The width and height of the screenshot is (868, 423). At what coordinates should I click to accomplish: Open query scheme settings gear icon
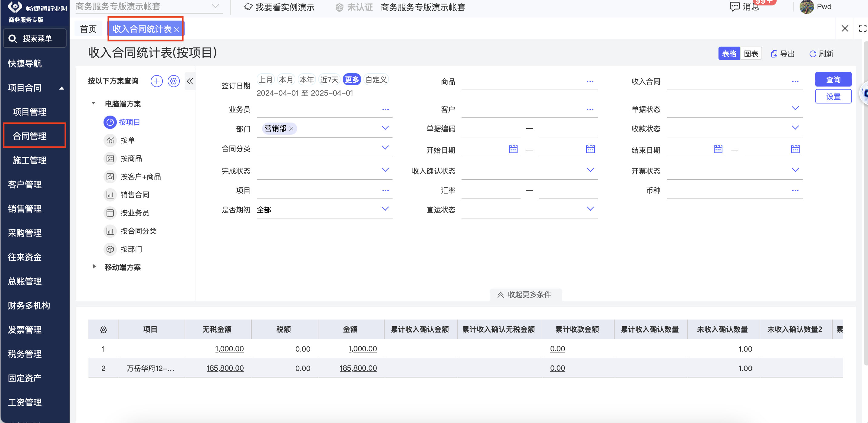coord(173,81)
